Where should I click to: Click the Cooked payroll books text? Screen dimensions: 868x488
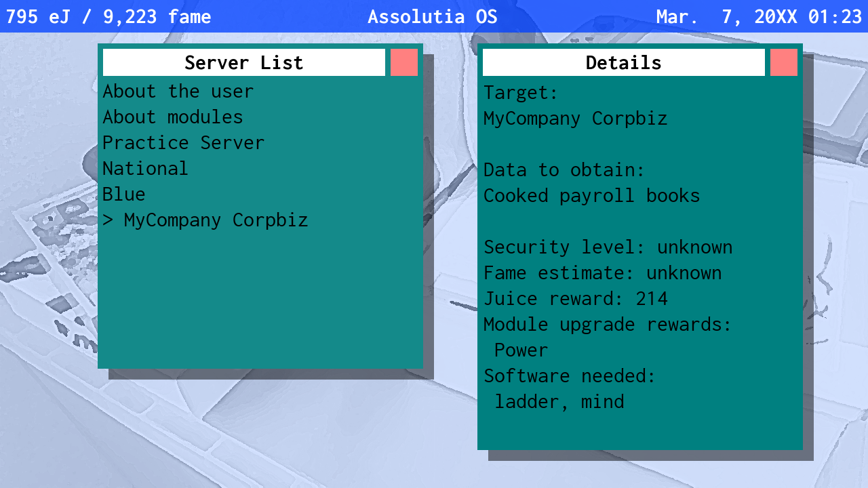click(592, 196)
